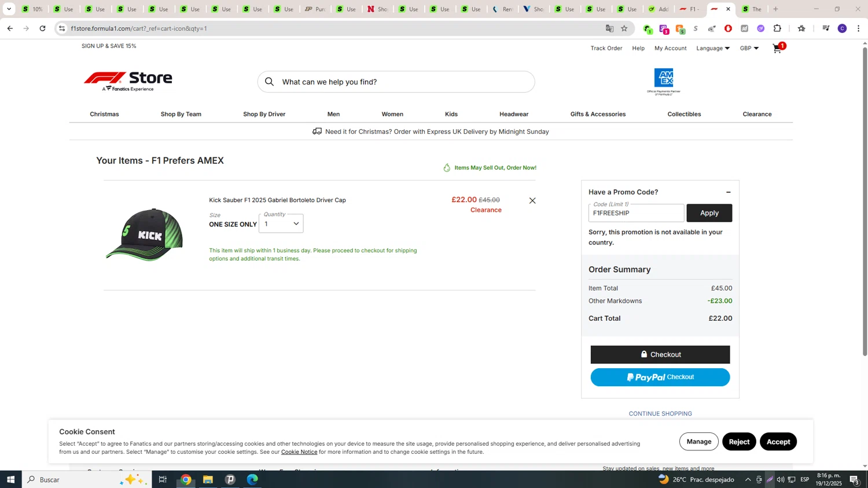This screenshot has height=488, width=868.
Task: Click the green extension with badge 1
Action: point(648,29)
